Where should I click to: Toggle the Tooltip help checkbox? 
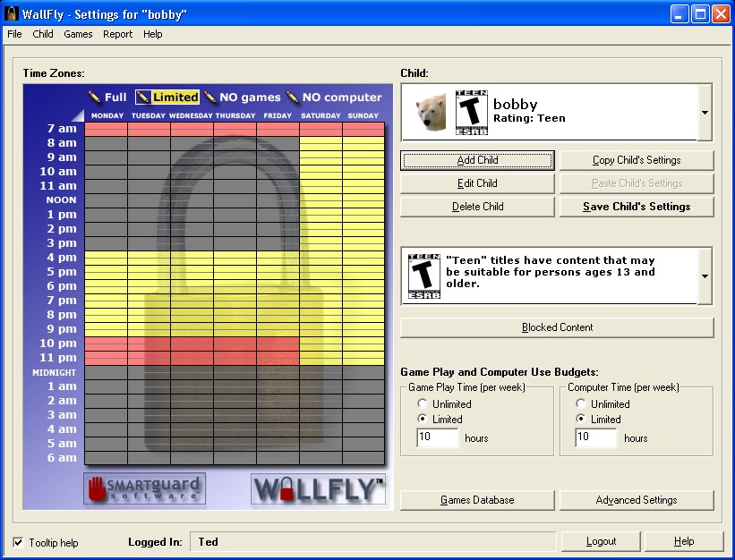pos(18,542)
